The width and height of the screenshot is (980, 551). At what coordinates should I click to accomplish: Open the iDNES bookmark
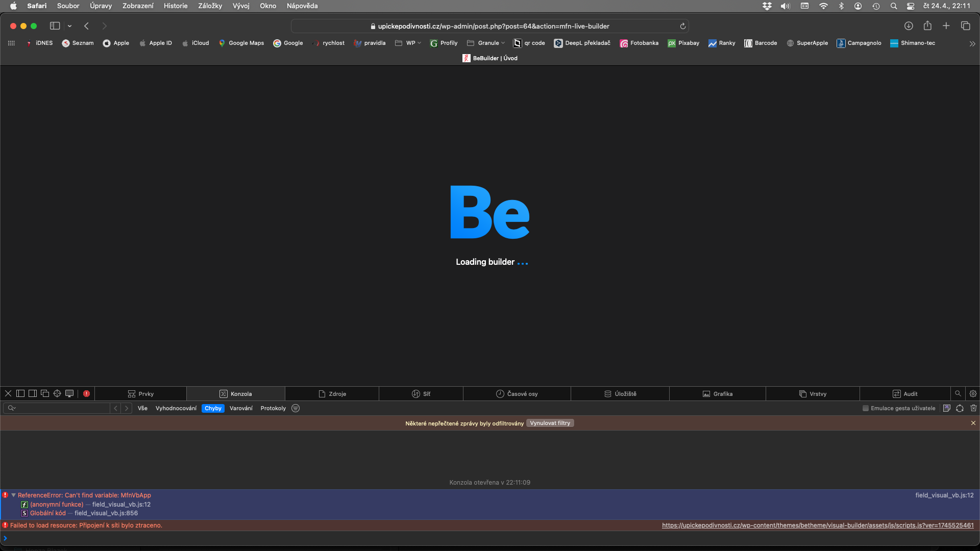39,43
